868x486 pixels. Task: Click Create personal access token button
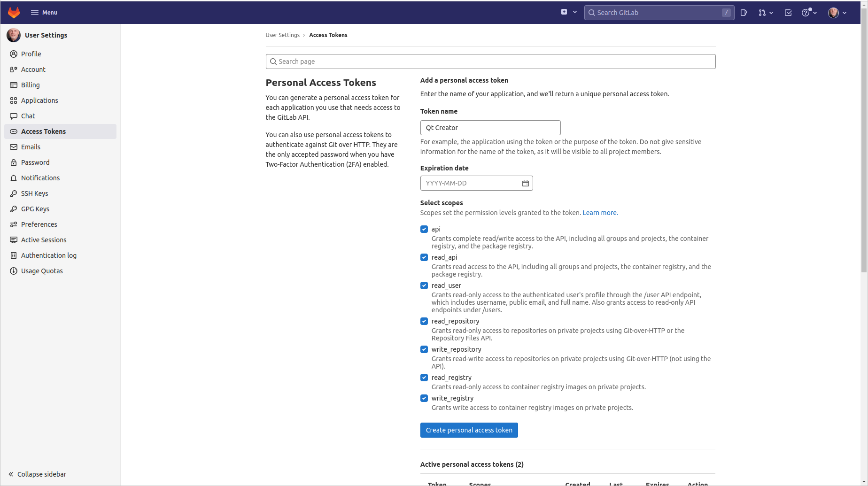click(x=469, y=430)
